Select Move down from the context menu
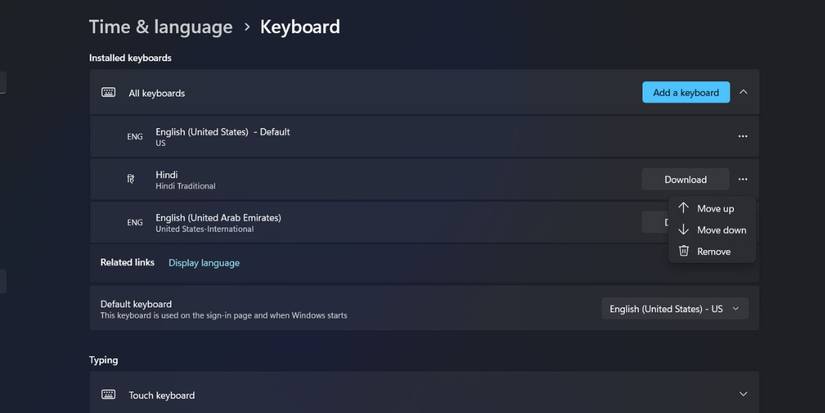Viewport: 825px width, 413px height. 720,230
